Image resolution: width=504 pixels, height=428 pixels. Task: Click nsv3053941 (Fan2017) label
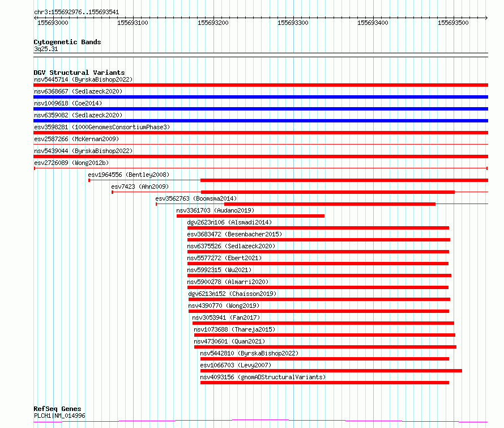227,317
